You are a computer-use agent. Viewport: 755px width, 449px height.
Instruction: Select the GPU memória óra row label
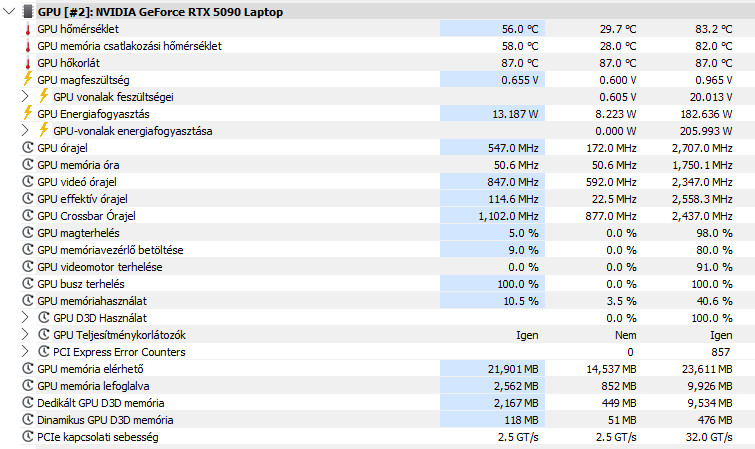pyautogui.click(x=78, y=165)
